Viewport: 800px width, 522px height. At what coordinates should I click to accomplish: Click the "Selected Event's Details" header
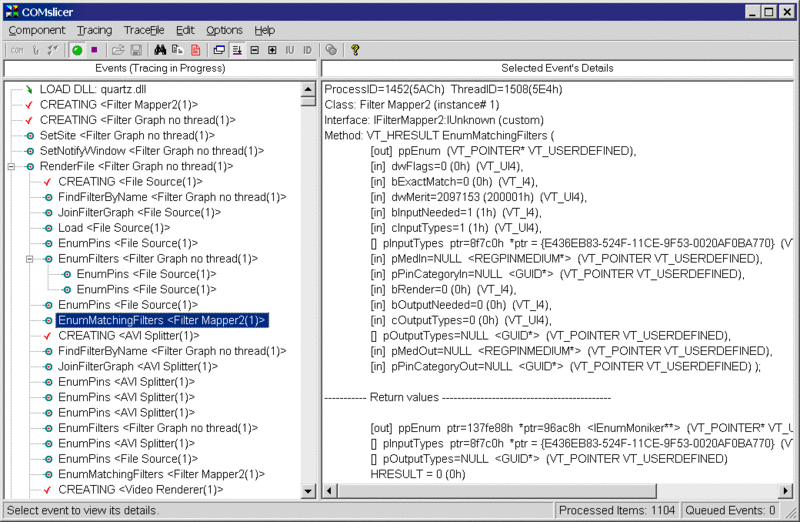point(557,68)
